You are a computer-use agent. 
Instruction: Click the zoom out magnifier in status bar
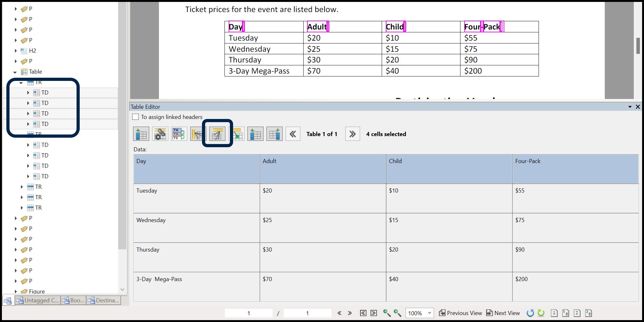(387, 313)
